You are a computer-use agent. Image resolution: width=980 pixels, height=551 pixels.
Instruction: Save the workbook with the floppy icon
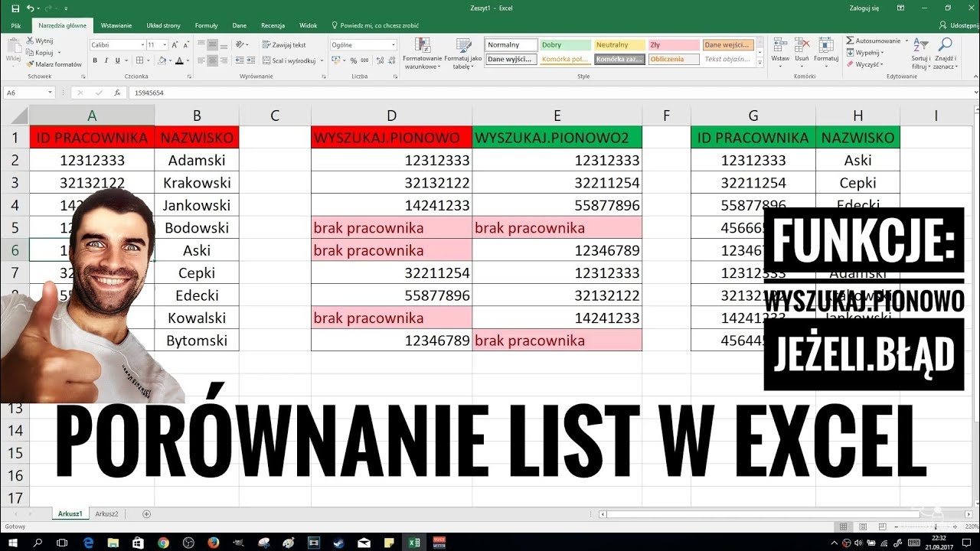tap(15, 8)
